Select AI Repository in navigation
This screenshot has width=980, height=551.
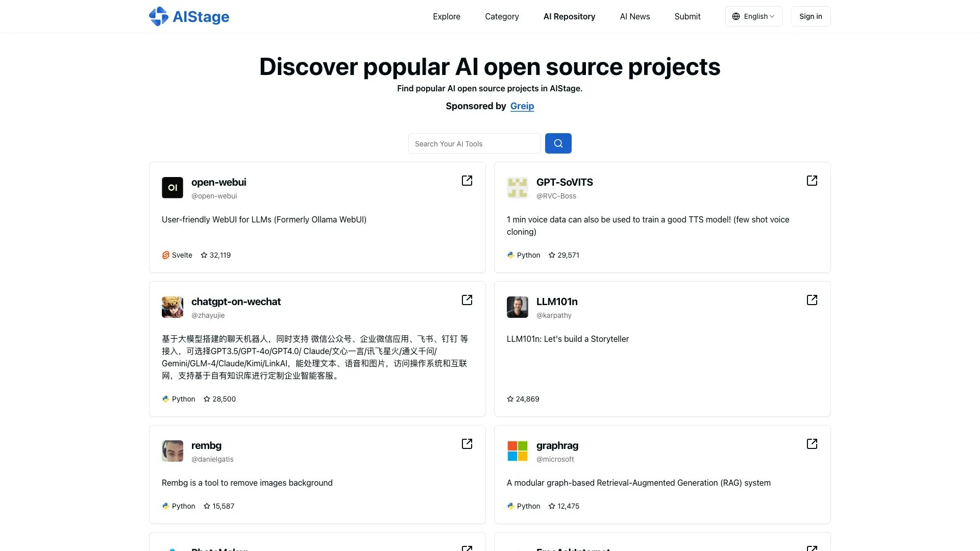click(569, 16)
